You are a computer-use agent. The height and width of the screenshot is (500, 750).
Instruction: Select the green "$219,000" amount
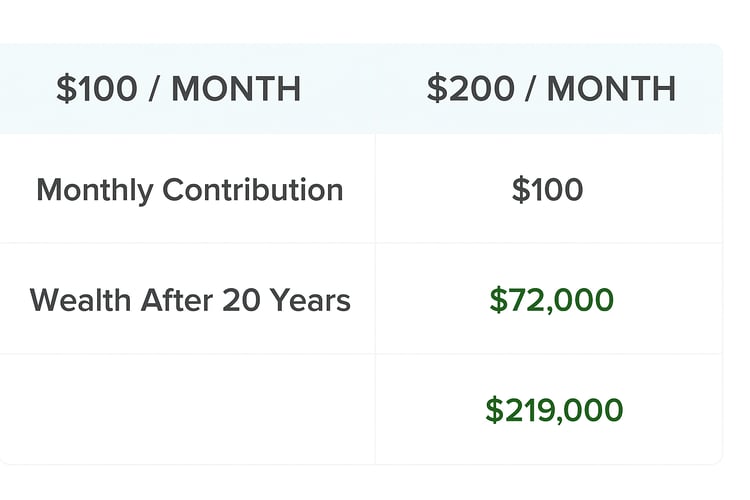[x=554, y=410]
